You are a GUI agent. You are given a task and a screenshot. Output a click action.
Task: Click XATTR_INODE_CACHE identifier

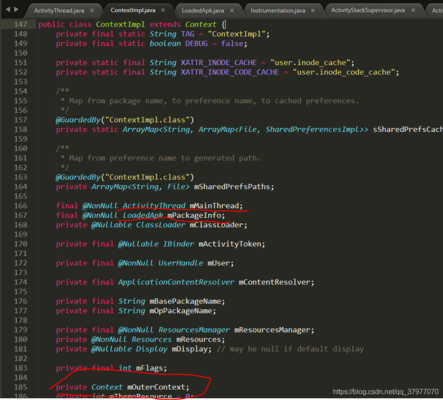(x=219, y=63)
